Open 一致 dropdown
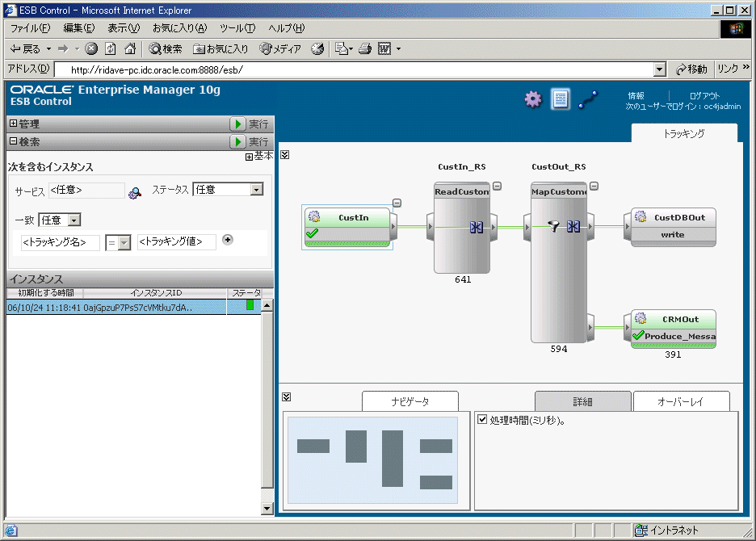The image size is (756, 541). (74, 220)
